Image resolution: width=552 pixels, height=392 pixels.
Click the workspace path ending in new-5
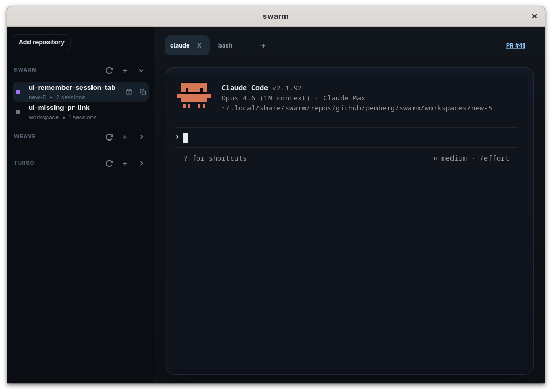(x=356, y=108)
